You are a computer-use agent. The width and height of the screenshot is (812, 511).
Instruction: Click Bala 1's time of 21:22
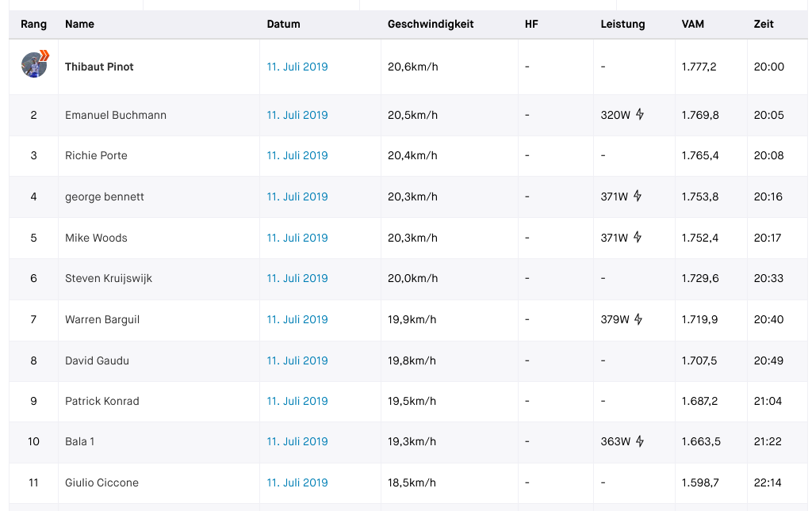tap(768, 441)
